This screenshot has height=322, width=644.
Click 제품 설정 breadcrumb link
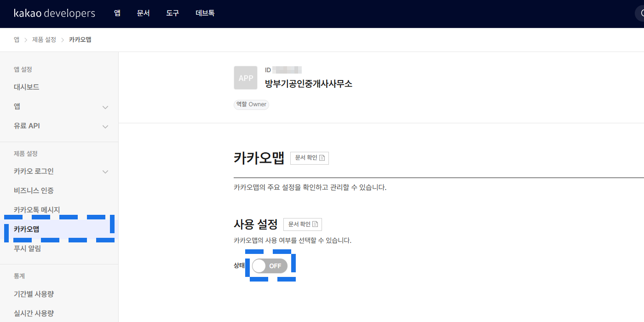tap(44, 40)
